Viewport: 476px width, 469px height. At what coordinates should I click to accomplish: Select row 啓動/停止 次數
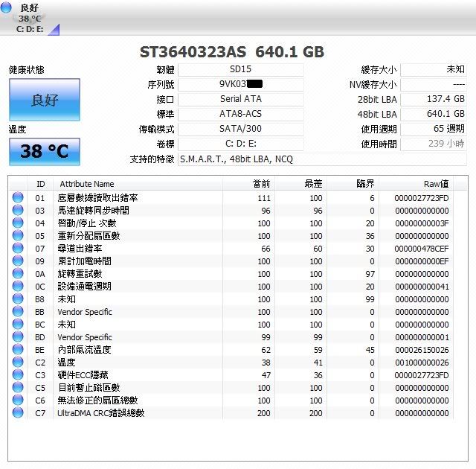coord(231,223)
